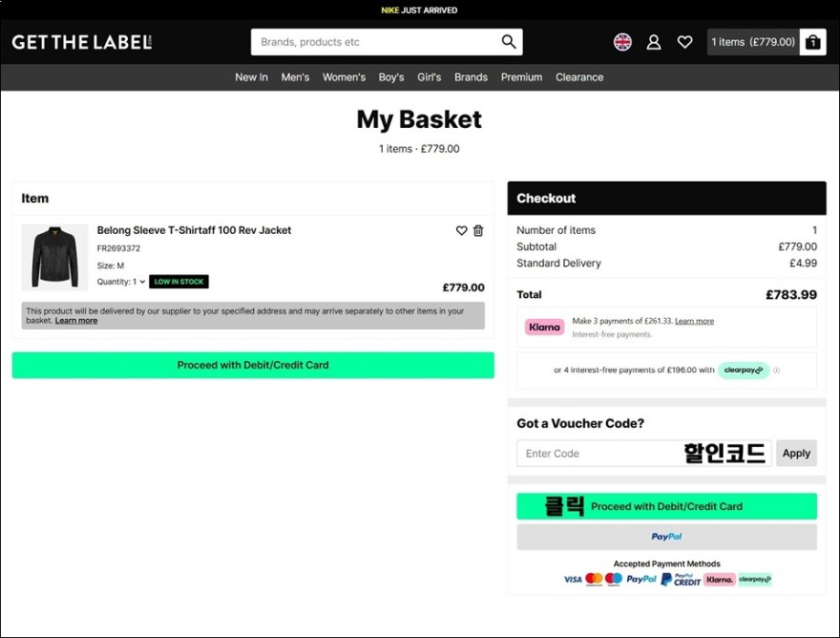Open Klarna Learn more link

pyautogui.click(x=694, y=321)
